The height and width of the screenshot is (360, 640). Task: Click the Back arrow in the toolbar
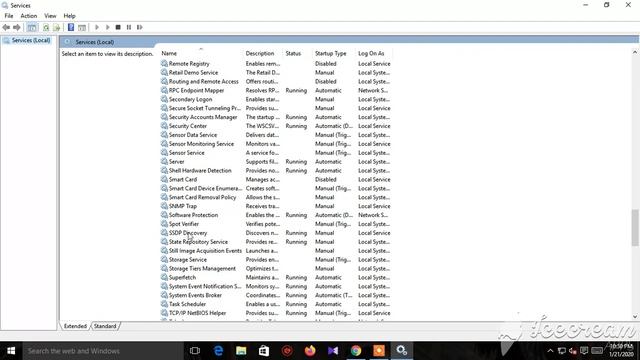[6, 27]
